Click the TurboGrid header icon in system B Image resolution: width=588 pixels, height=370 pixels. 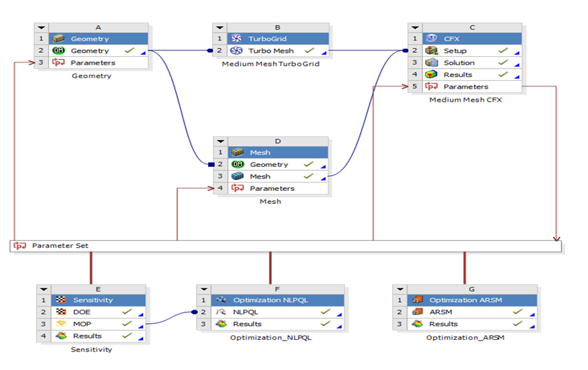coord(236,38)
